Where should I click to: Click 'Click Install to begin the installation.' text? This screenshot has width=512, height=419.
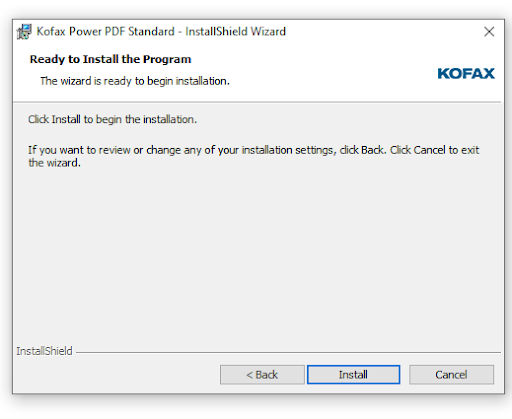(113, 119)
